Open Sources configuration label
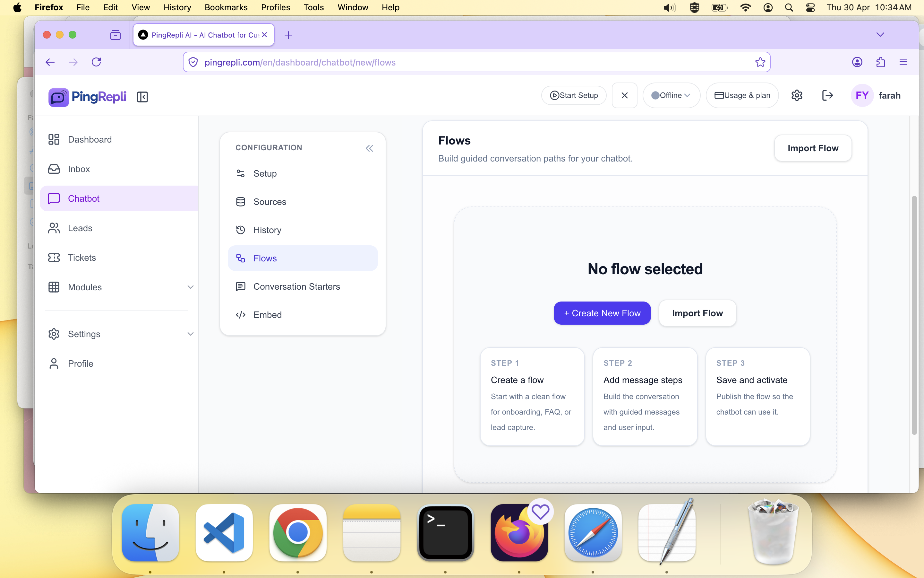This screenshot has height=578, width=924. click(269, 202)
